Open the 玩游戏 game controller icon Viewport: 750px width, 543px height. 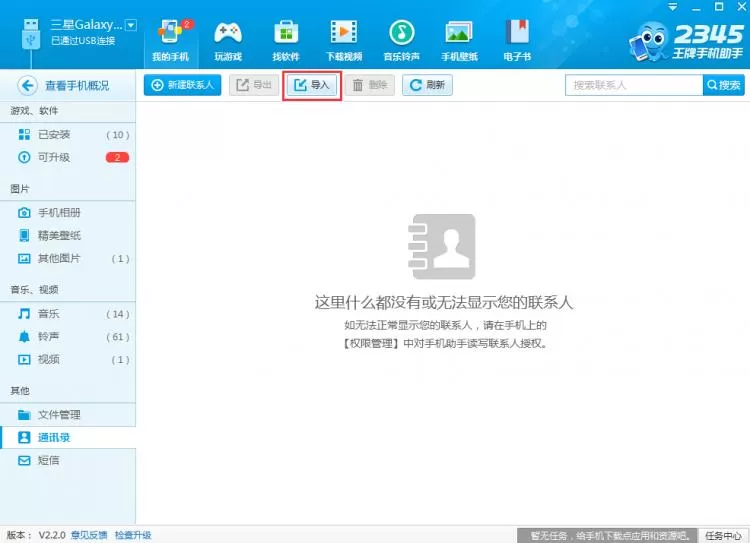click(x=228, y=33)
